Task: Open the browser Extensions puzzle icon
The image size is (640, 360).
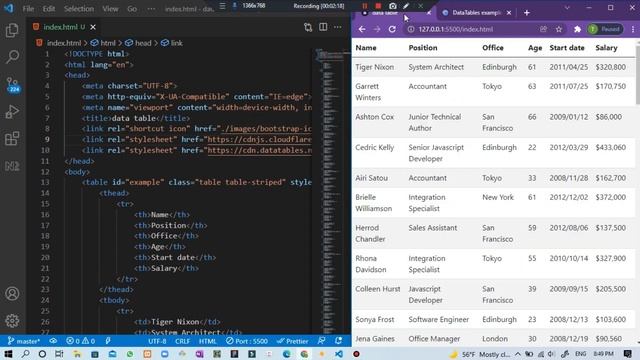Action: [x=577, y=29]
